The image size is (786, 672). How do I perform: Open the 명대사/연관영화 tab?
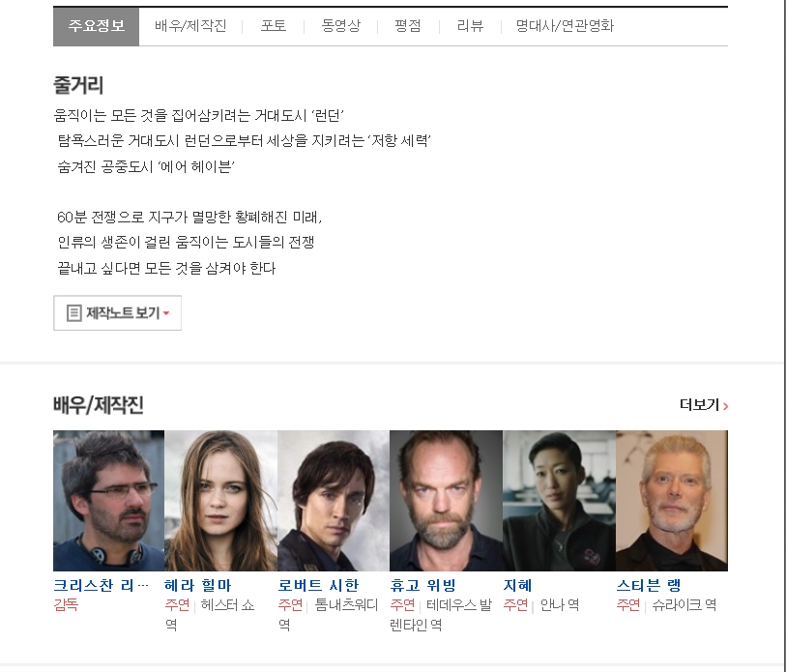[x=565, y=26]
